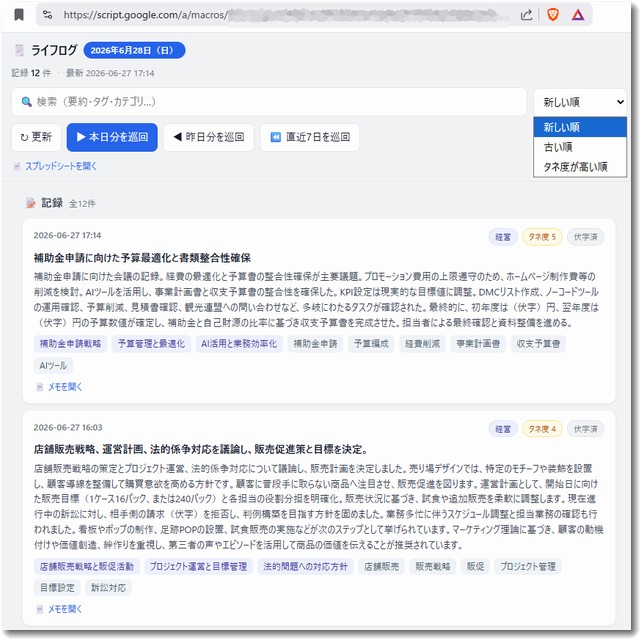Screen dimensions: 640x639
Task: Click the 記録 section memo icon
Action: coord(31,203)
